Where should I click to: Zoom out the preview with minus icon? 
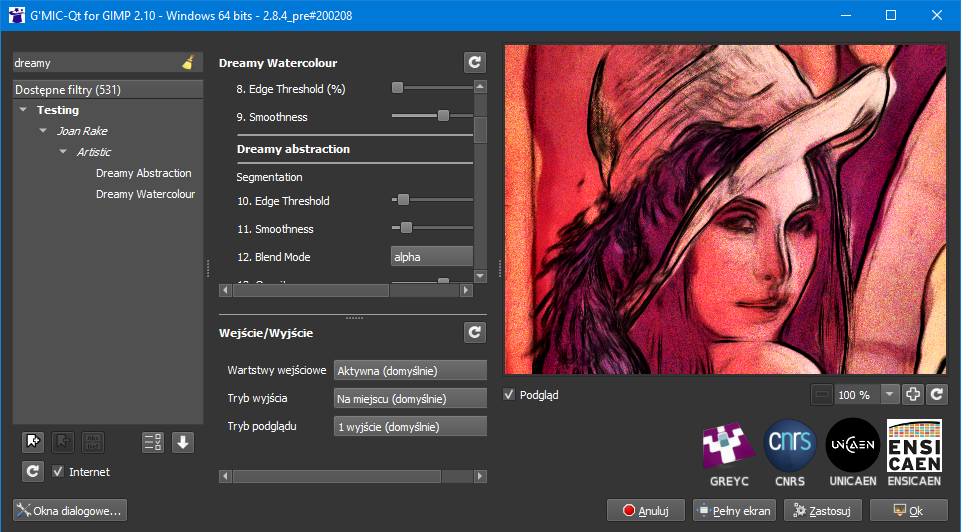pyautogui.click(x=822, y=395)
